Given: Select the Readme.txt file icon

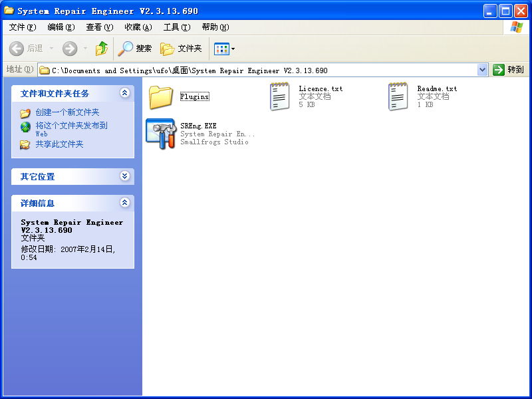Looking at the screenshot, I should pos(398,96).
